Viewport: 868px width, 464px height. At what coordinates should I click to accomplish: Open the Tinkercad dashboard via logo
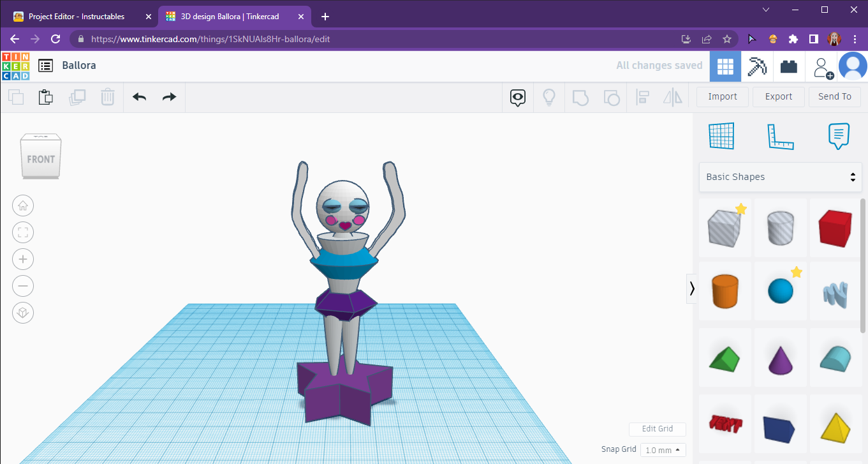click(x=15, y=66)
